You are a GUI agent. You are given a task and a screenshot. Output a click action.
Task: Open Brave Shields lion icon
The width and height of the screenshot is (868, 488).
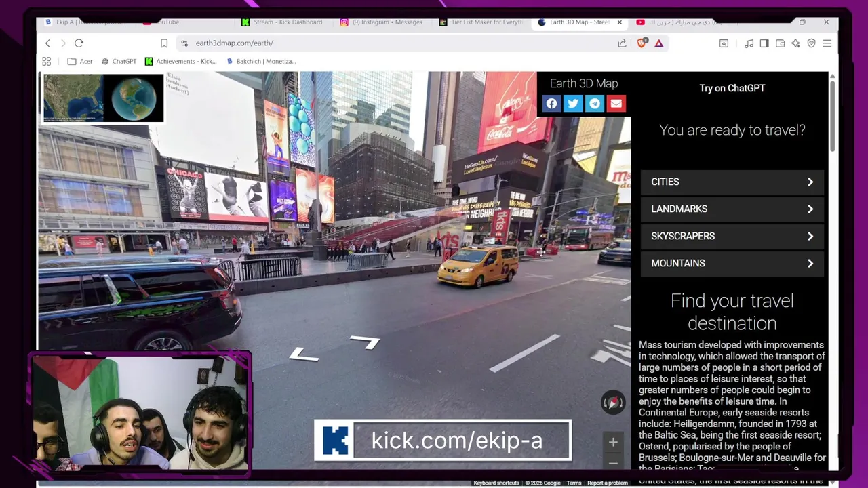click(x=642, y=43)
